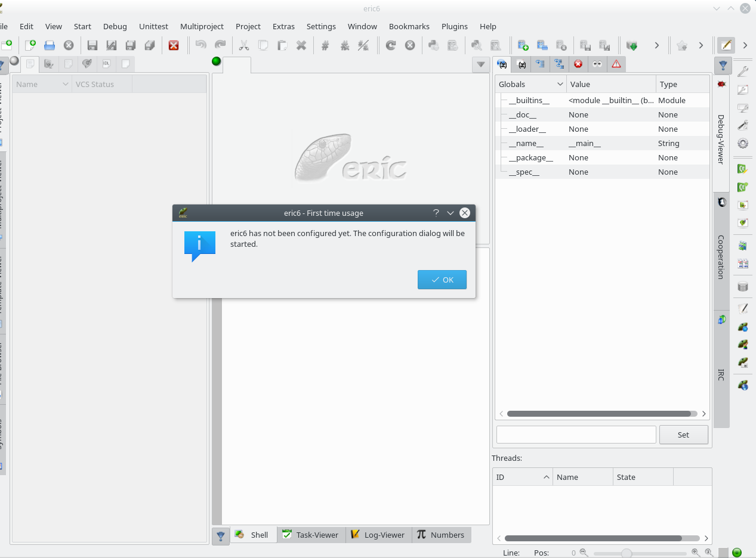Launch Qt Designer from the right-side toolbar

pos(742,169)
